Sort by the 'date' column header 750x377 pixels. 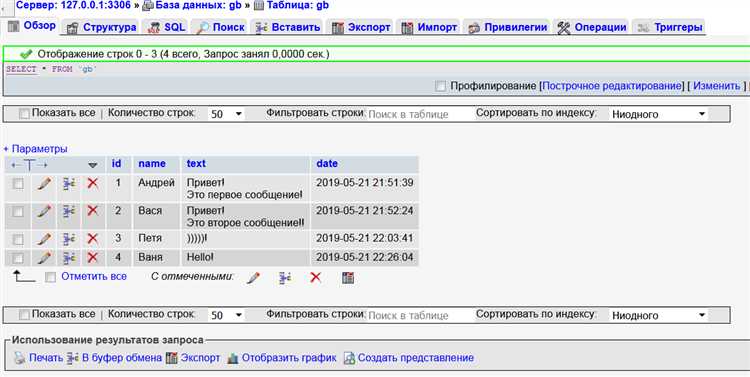click(x=327, y=164)
